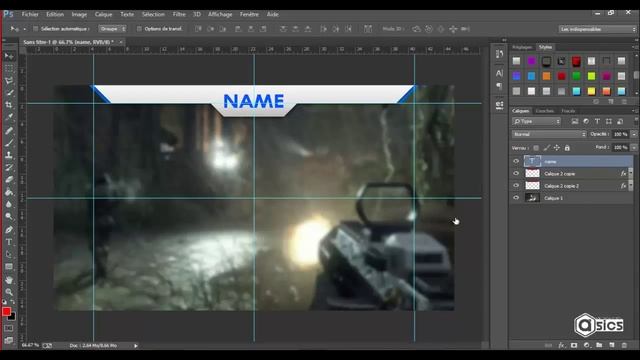
Task: Select the Eyedropper tool
Action: 9,117
